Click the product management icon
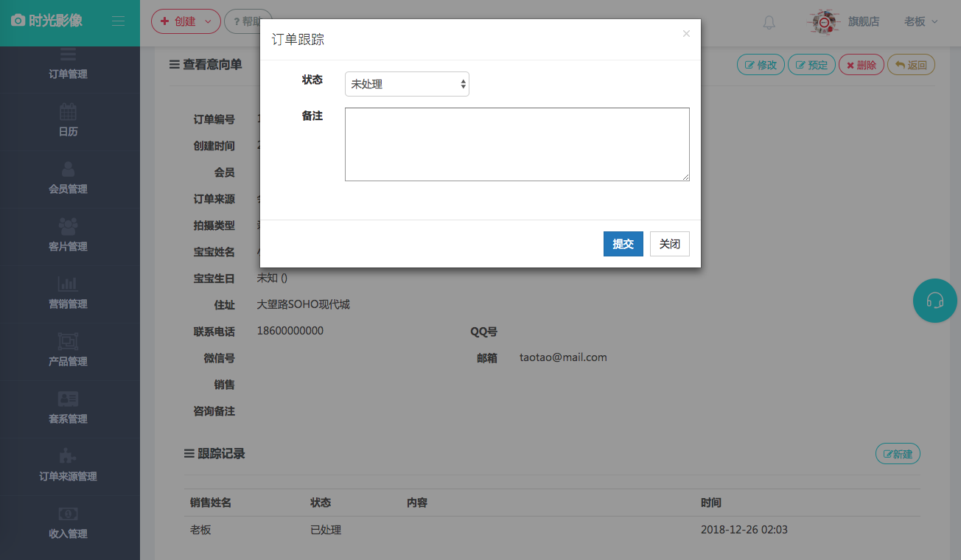 click(x=68, y=341)
